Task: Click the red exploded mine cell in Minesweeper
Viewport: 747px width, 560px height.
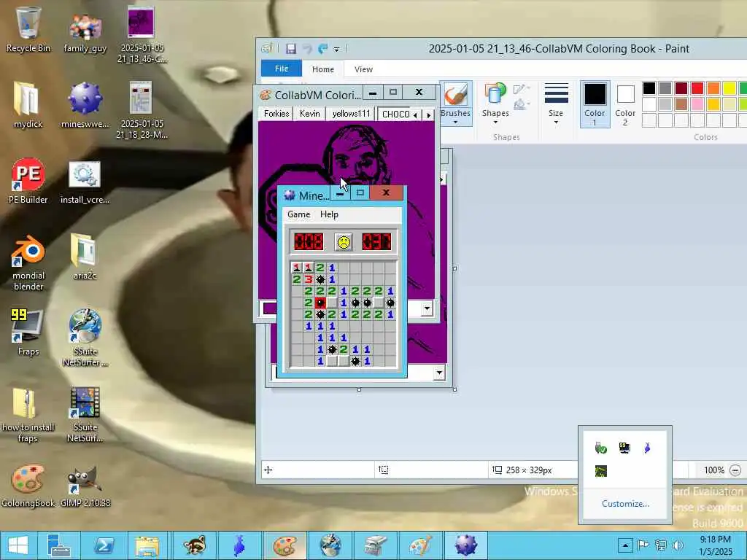Action: 320,303
